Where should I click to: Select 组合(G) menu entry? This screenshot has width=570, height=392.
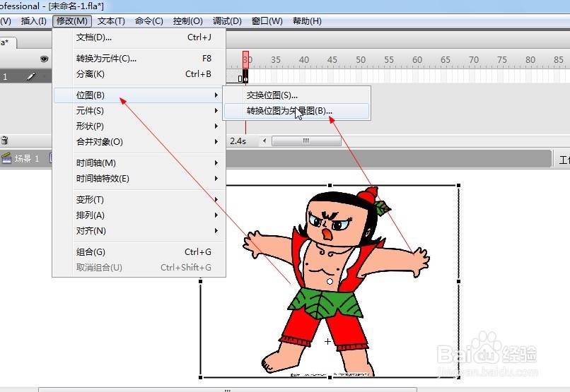139,252
